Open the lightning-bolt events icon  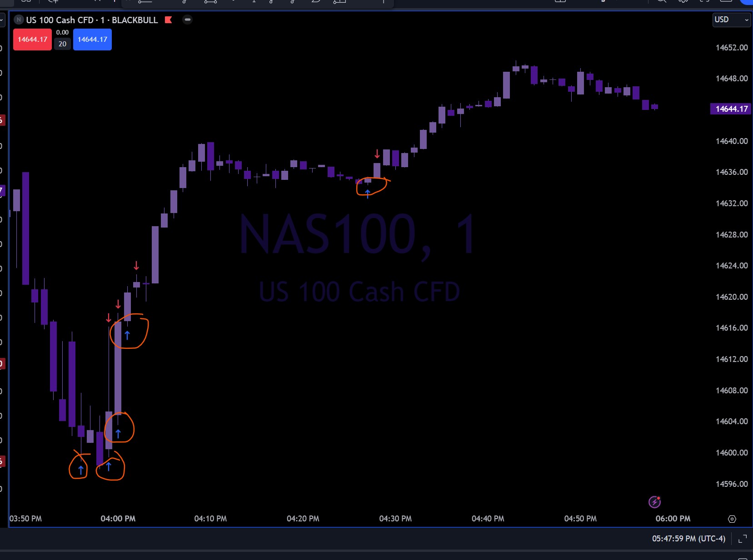click(654, 502)
